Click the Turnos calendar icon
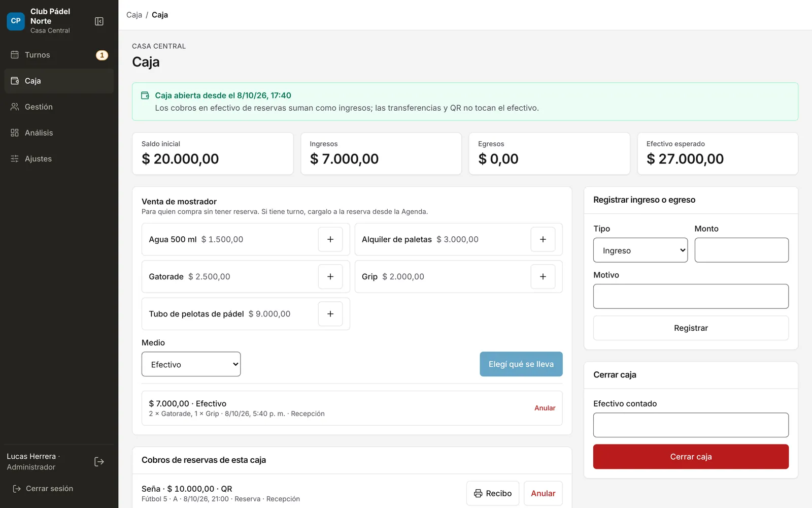Screen dimensions: 812x508 (15, 55)
